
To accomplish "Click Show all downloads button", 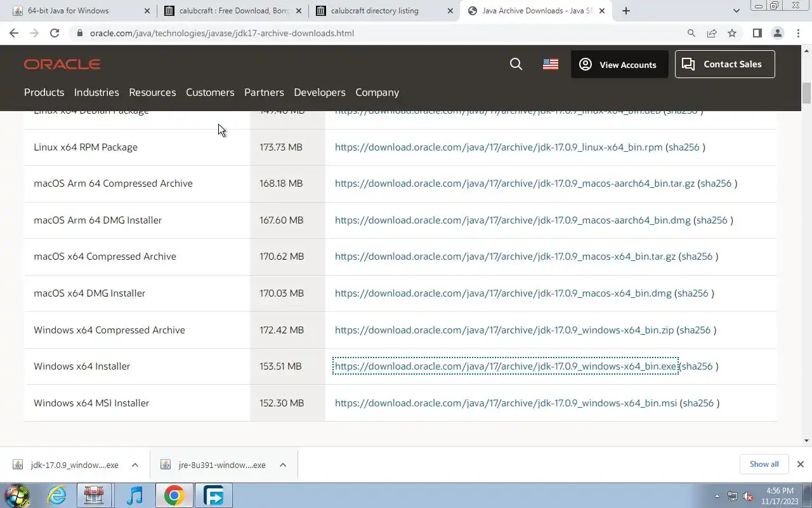I will pyautogui.click(x=764, y=464).
